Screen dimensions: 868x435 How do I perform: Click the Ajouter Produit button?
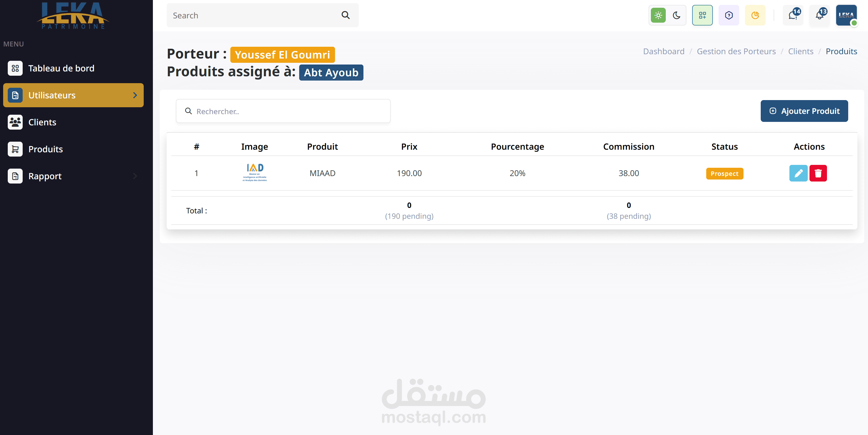click(804, 111)
